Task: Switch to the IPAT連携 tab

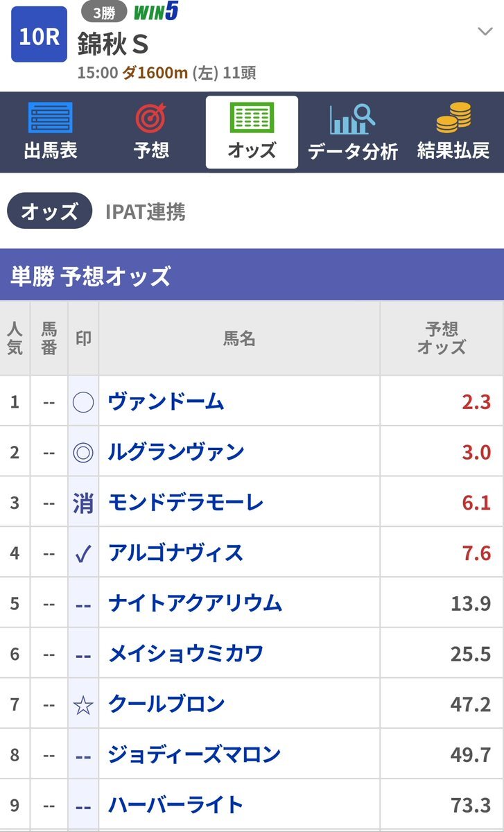Action: coord(145,211)
